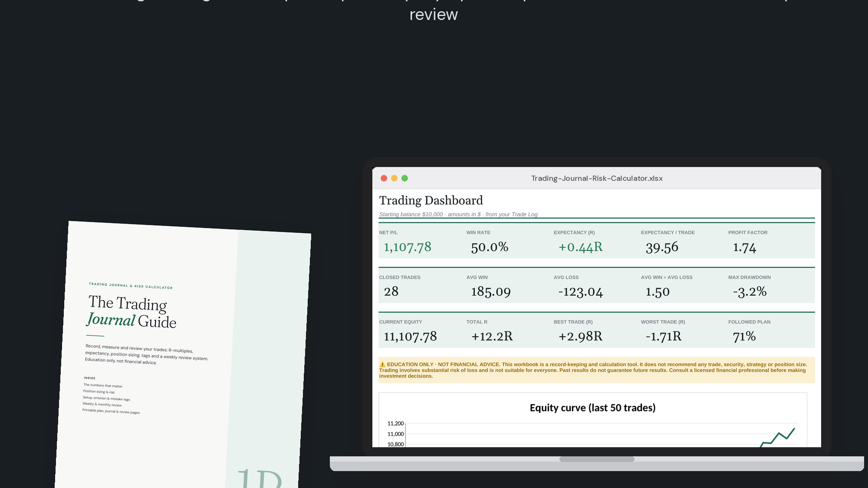The width and height of the screenshot is (868, 488).
Task: Click the Trading Journal & Risk Calculator cover label
Action: (131, 285)
